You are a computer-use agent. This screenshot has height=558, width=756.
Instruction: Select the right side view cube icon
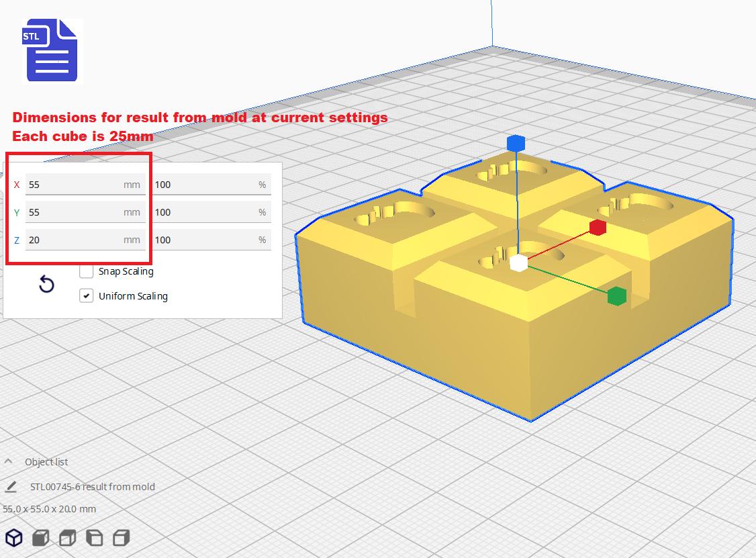click(122, 537)
